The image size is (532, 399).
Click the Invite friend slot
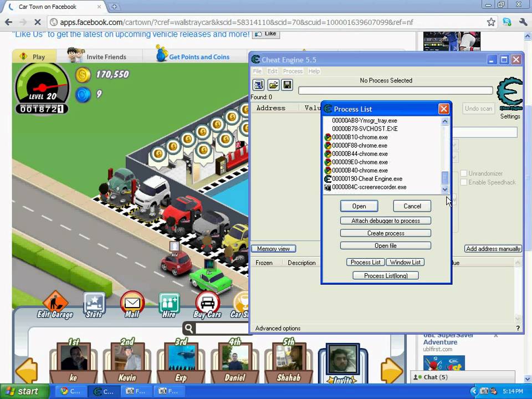pos(342,363)
